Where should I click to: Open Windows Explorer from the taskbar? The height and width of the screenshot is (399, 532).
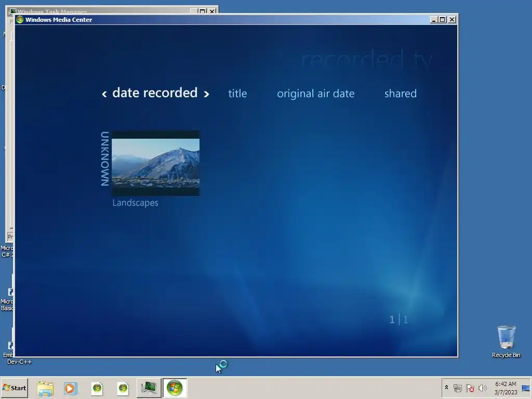[45, 388]
